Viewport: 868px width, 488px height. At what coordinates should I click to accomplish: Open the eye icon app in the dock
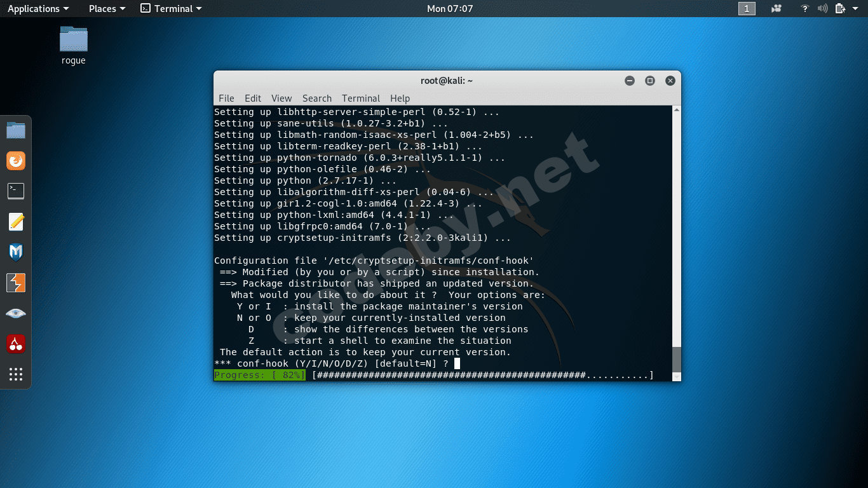(16, 313)
